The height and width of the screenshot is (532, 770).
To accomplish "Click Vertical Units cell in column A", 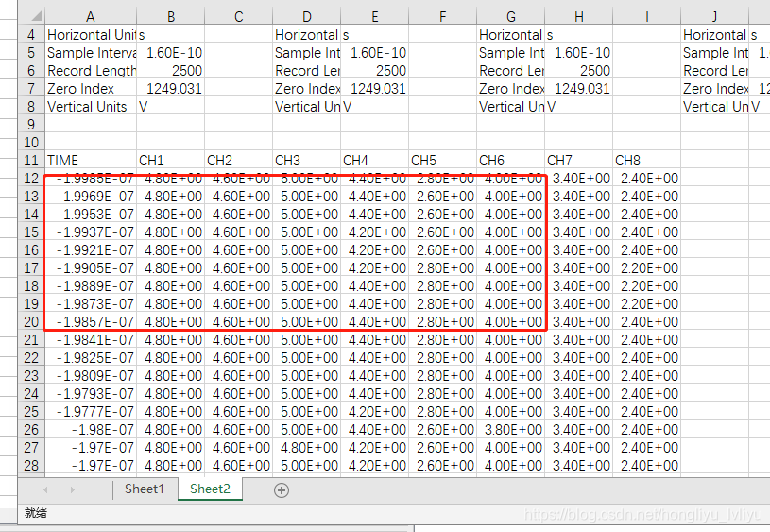I will [91, 107].
